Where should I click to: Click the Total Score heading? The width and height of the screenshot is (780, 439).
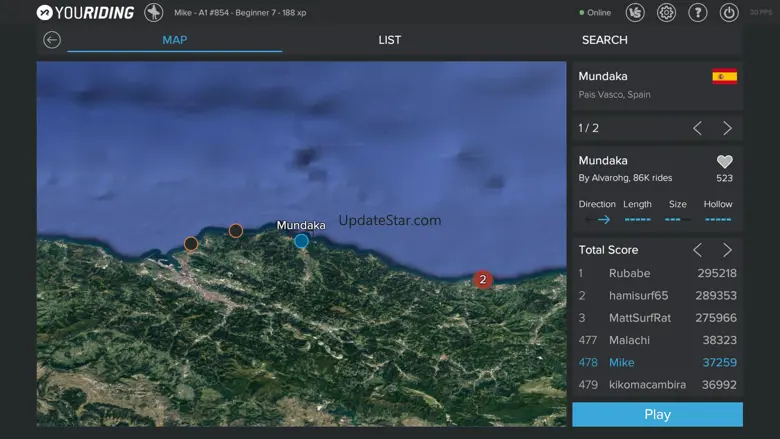pyautogui.click(x=608, y=250)
